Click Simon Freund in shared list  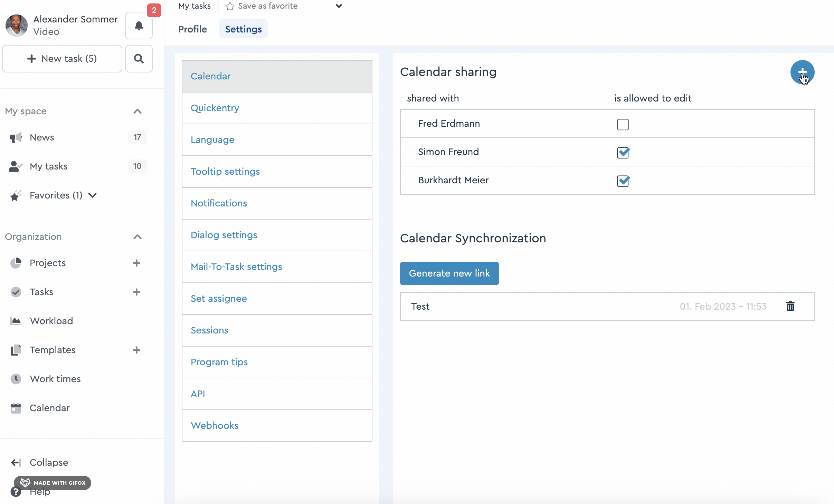(448, 152)
